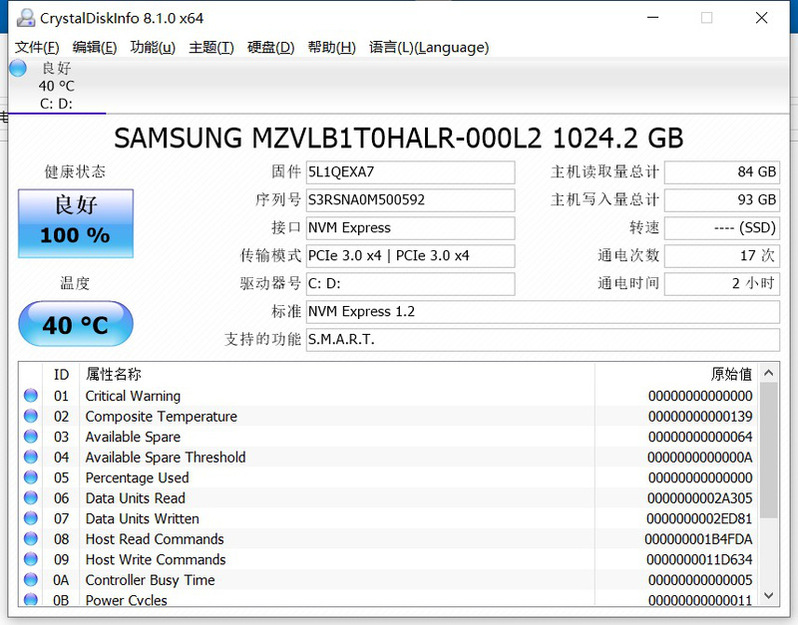Image resolution: width=798 pixels, height=625 pixels.
Task: Select the Controller Busy Time row
Action: [x=389, y=579]
